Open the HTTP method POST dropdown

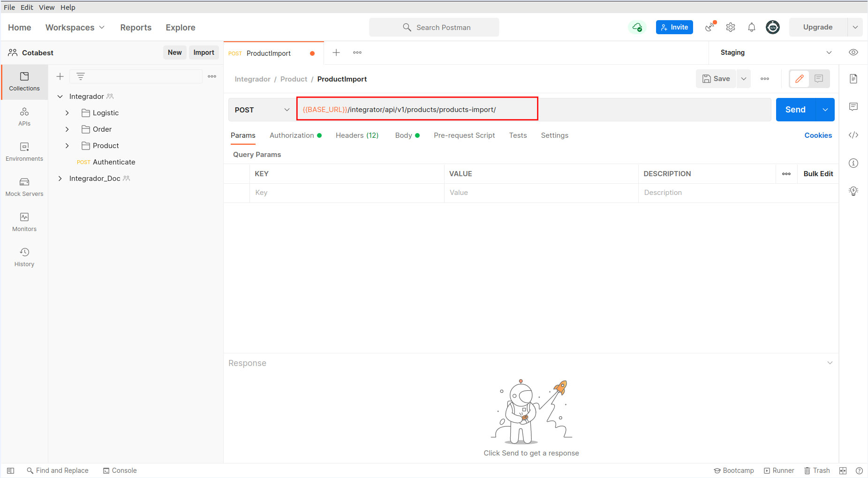(x=262, y=110)
